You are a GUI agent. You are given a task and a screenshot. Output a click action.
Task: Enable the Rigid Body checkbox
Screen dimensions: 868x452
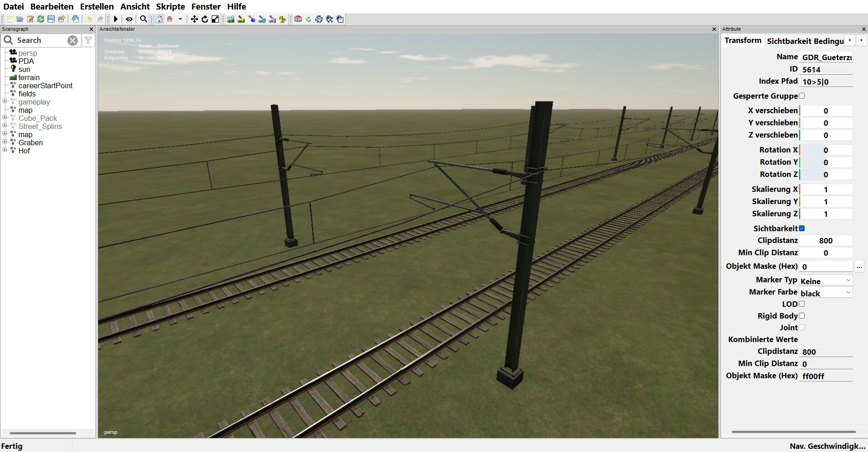coord(802,316)
